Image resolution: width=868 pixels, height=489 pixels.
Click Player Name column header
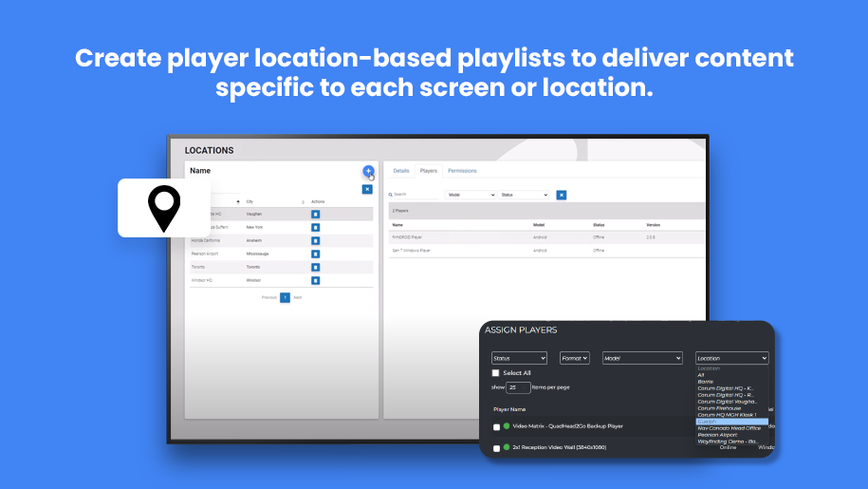509,409
